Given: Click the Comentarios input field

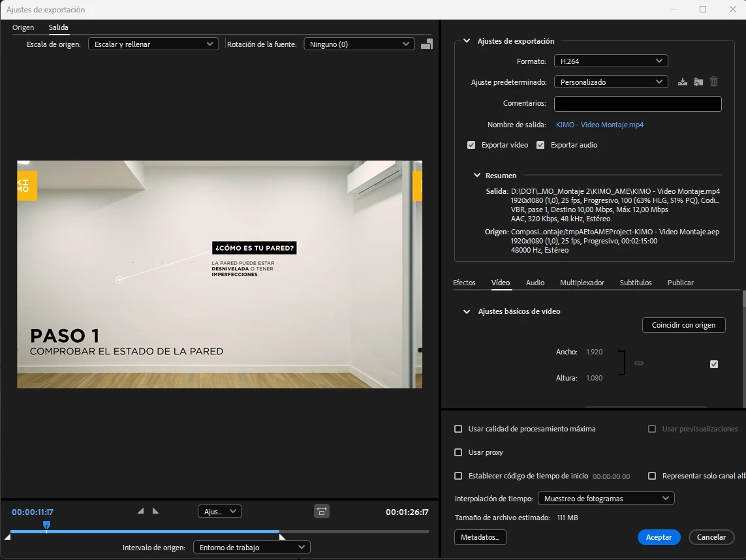Looking at the screenshot, I should coord(638,103).
